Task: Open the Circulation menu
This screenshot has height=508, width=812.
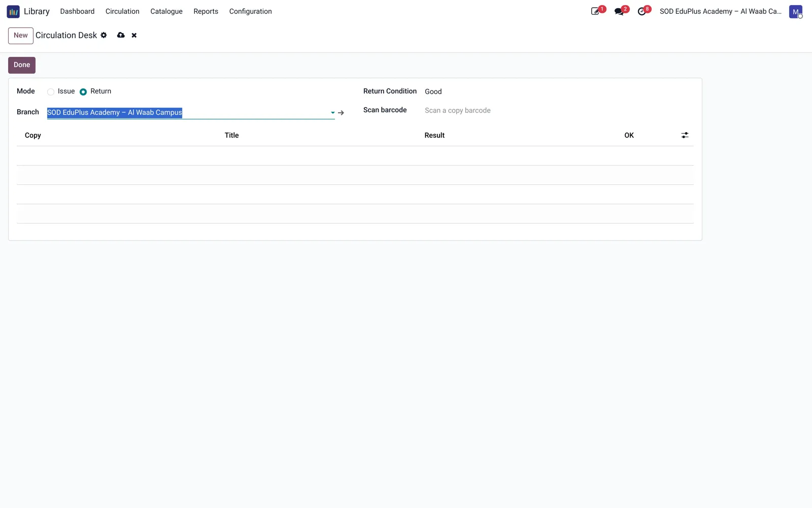Action: [x=122, y=11]
